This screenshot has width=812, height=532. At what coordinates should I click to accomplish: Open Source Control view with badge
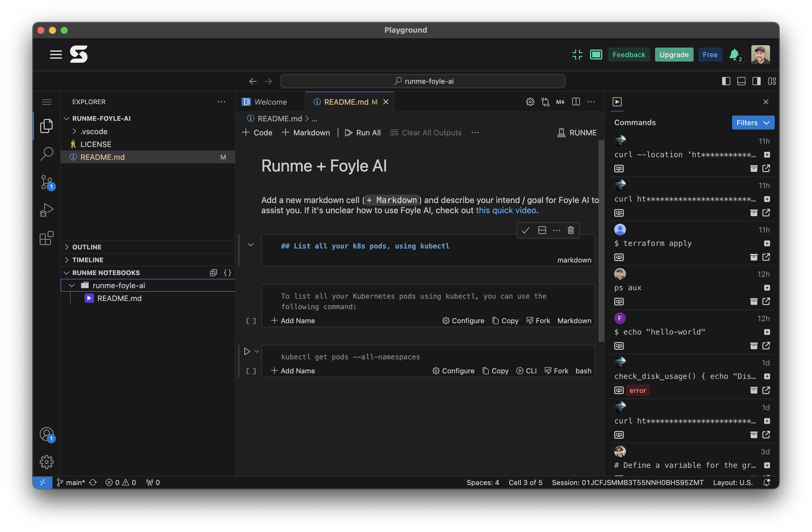(x=46, y=182)
